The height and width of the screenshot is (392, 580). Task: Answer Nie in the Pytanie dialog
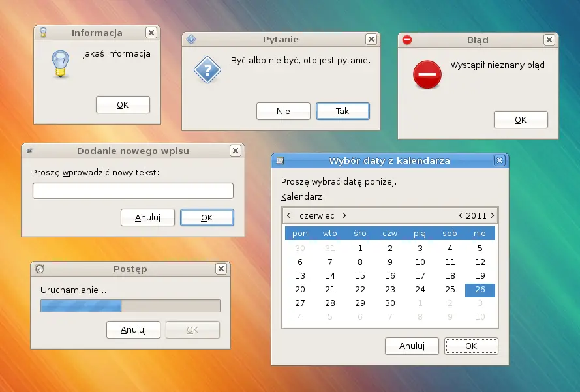pos(283,112)
